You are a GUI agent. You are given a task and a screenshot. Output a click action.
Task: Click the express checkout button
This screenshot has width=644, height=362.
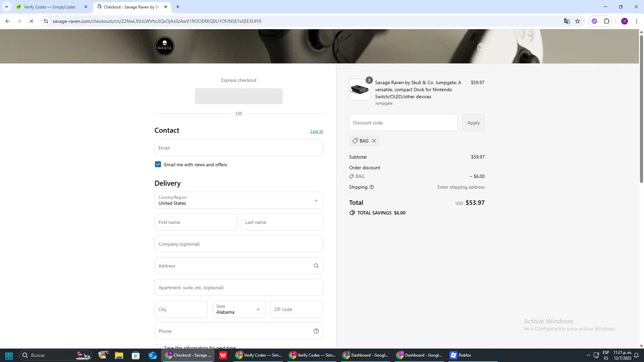[239, 96]
